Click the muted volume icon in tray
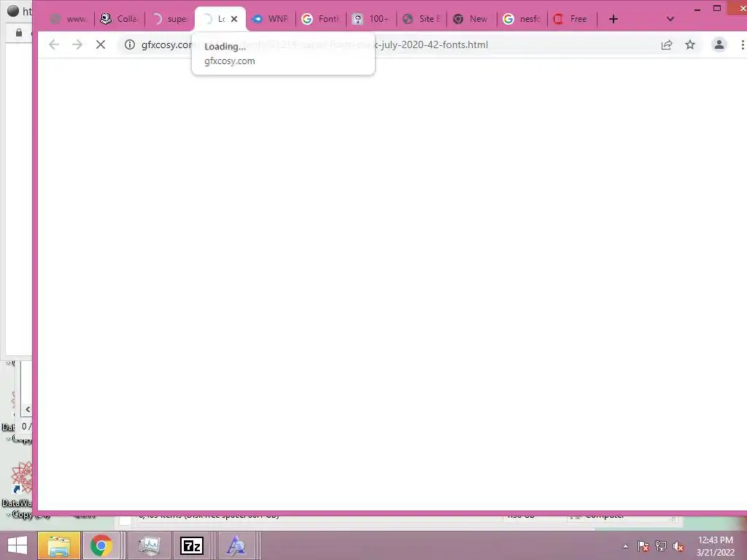This screenshot has height=560, width=747. 678,546
